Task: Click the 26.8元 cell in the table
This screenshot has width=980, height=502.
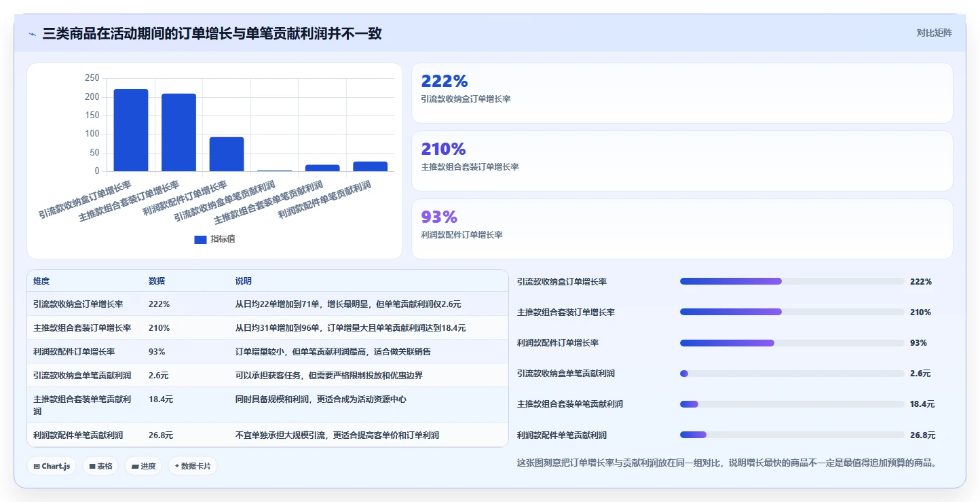Action: click(161, 435)
